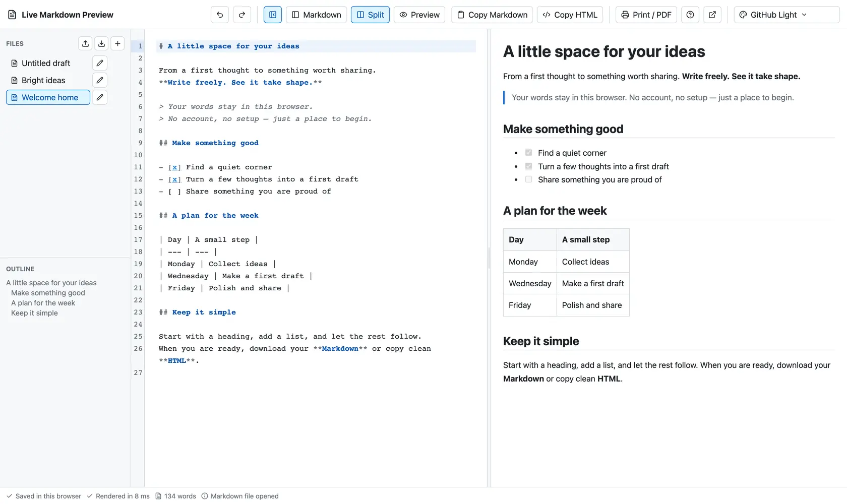Image resolution: width=847 pixels, height=504 pixels.
Task: Click the '134 words' status entry
Action: [x=175, y=496]
